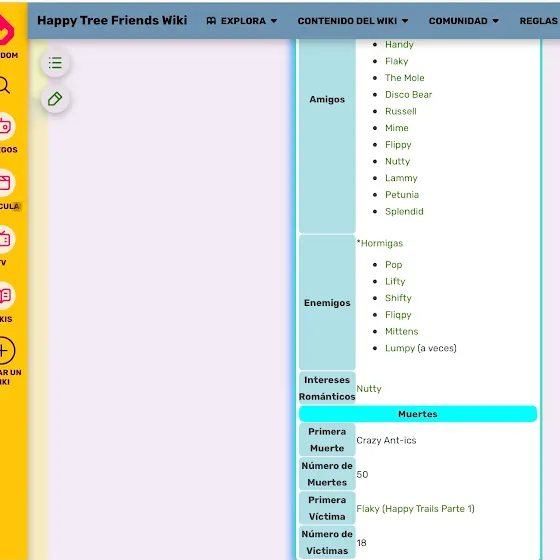
Task: Open Nutty under Intereses Románticos
Action: coord(369,389)
